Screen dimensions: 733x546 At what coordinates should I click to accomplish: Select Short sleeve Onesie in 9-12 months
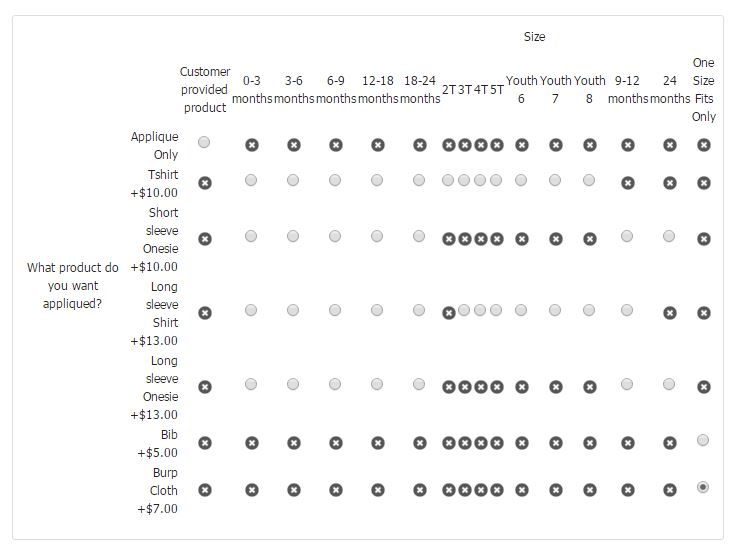(627, 236)
